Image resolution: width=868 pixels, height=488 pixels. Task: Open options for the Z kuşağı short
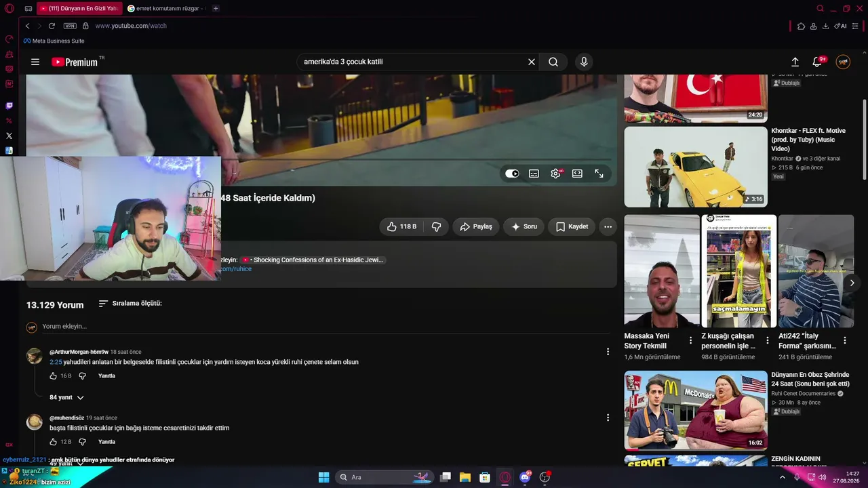[768, 340]
